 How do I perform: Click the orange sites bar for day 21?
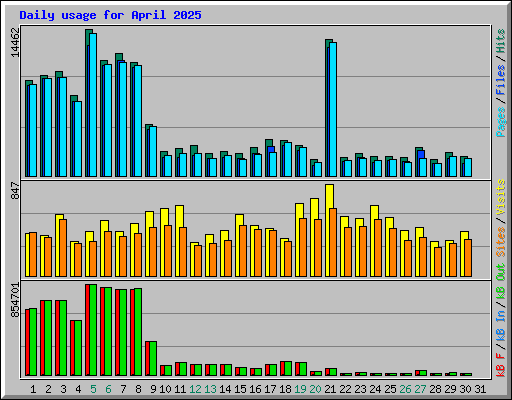333,243
